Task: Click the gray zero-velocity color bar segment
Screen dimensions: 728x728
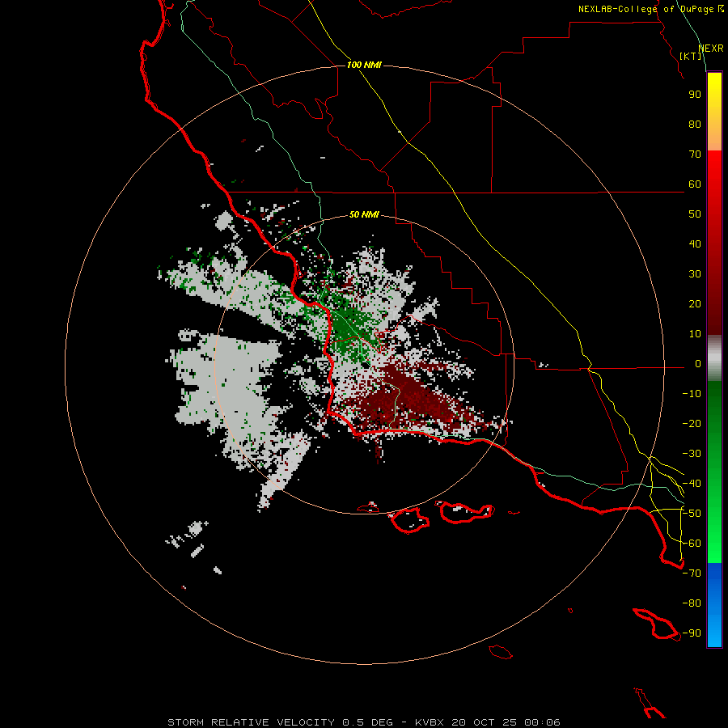Action: pos(714,358)
